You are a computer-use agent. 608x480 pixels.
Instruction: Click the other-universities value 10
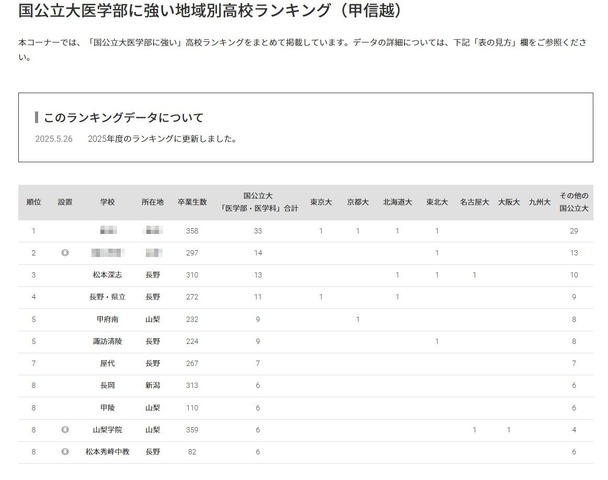[574, 275]
